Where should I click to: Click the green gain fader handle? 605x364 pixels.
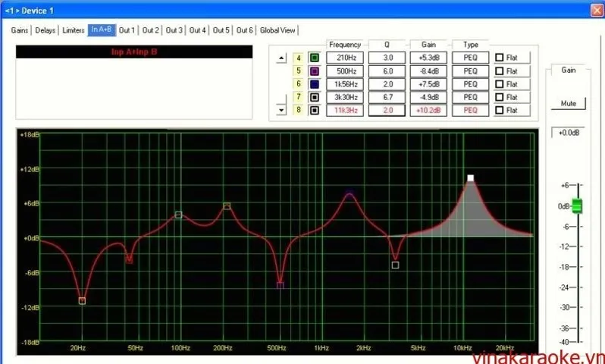[577, 206]
